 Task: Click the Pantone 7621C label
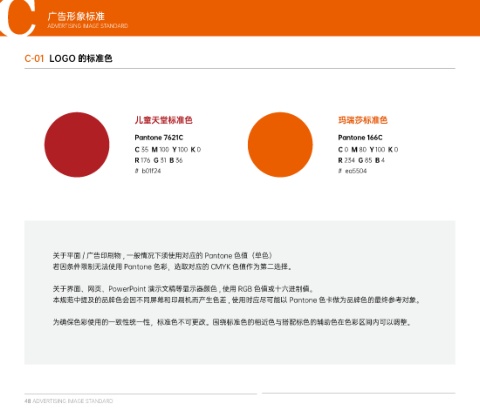pos(159,137)
